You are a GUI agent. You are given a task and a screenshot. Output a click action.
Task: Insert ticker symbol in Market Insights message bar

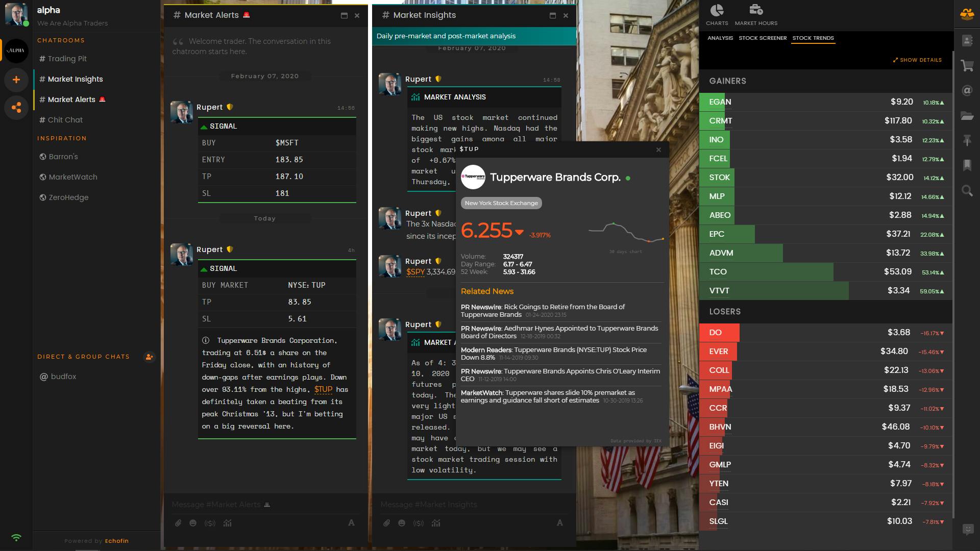click(x=419, y=523)
